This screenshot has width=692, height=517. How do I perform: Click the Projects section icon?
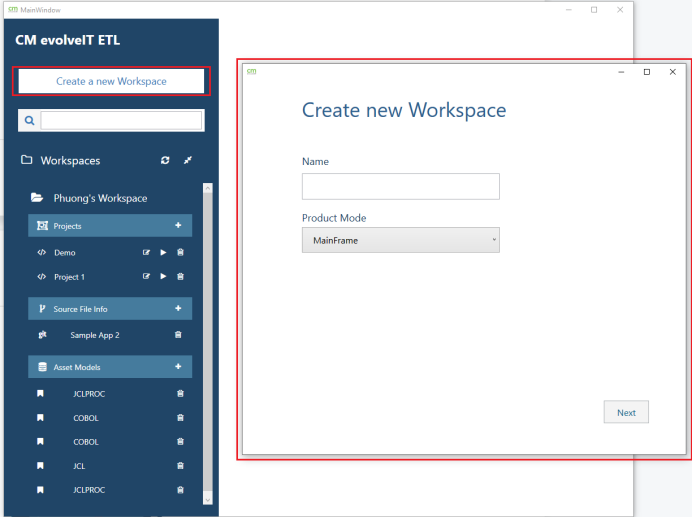[42, 226]
